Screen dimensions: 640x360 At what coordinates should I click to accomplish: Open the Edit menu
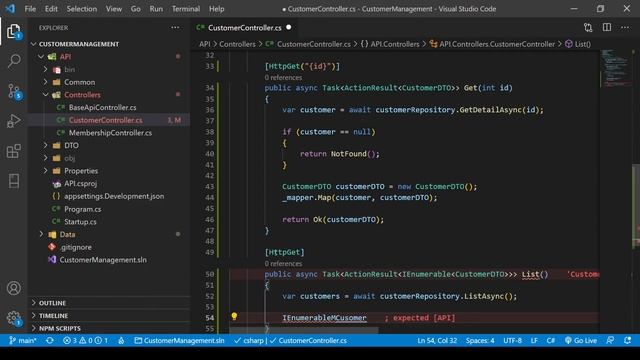point(51,9)
